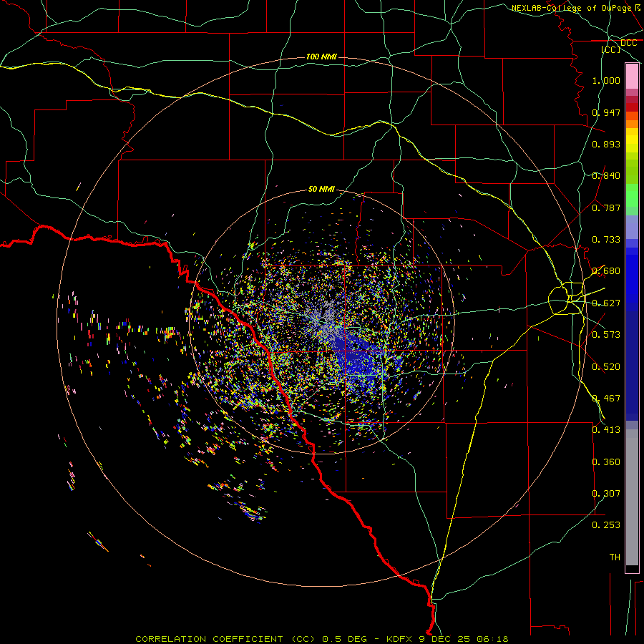Click the KDFX radar site center
Viewport: 644px width, 644px height.
click(323, 321)
